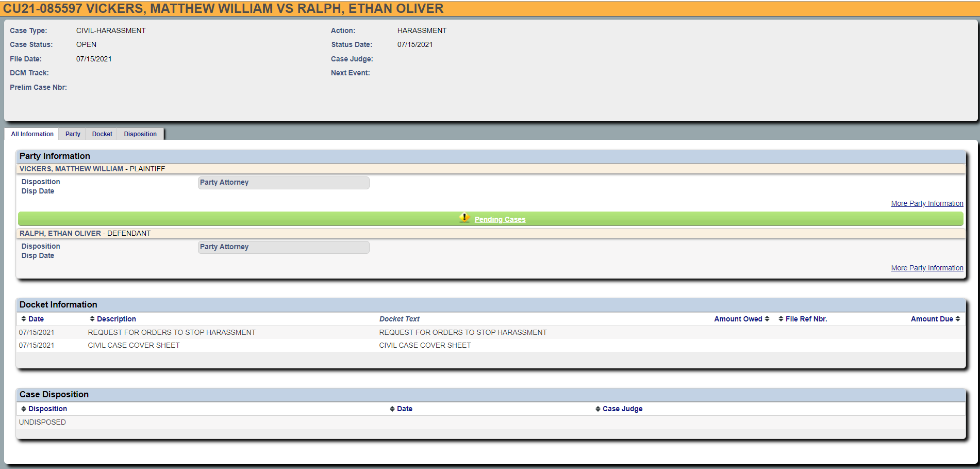This screenshot has width=980, height=469.
Task: Select the HARASSMENT action value
Action: point(422,30)
